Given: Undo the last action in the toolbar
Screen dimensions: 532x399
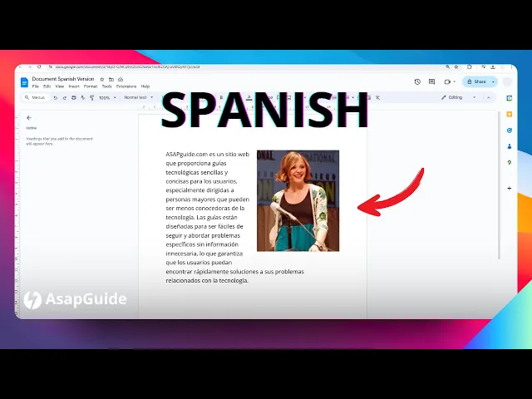Looking at the screenshot, I should click(56, 98).
